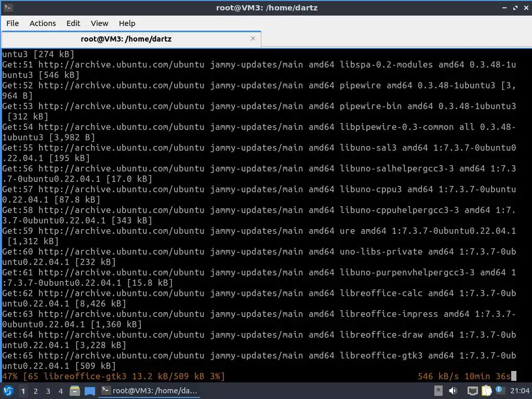This screenshot has height=399, width=532.
Task: Click the terminal title bar text
Action: (267, 7)
